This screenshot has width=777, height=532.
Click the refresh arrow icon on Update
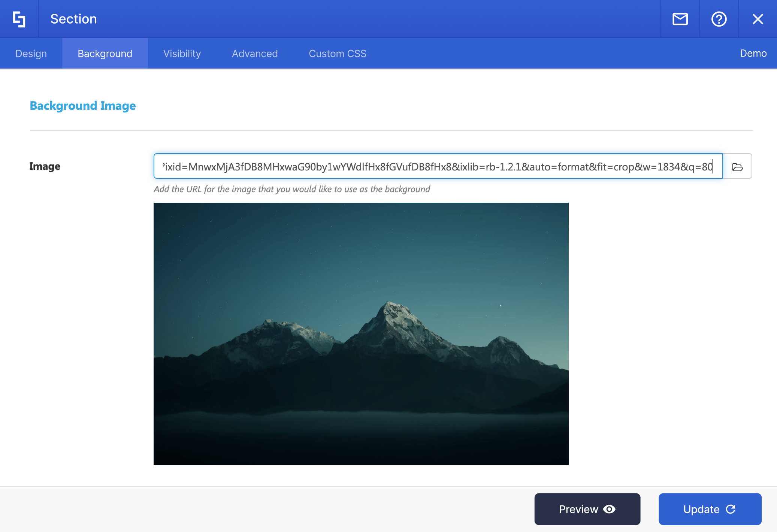pos(731,509)
